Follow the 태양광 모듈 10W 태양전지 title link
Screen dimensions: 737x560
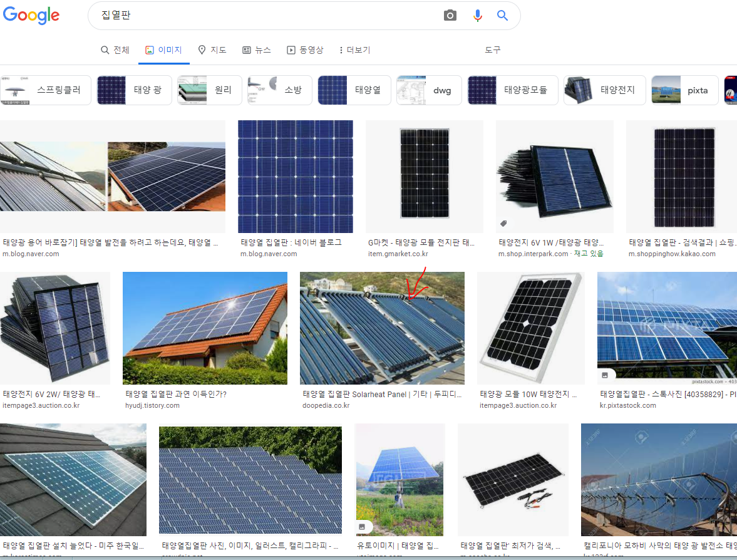coord(528,394)
